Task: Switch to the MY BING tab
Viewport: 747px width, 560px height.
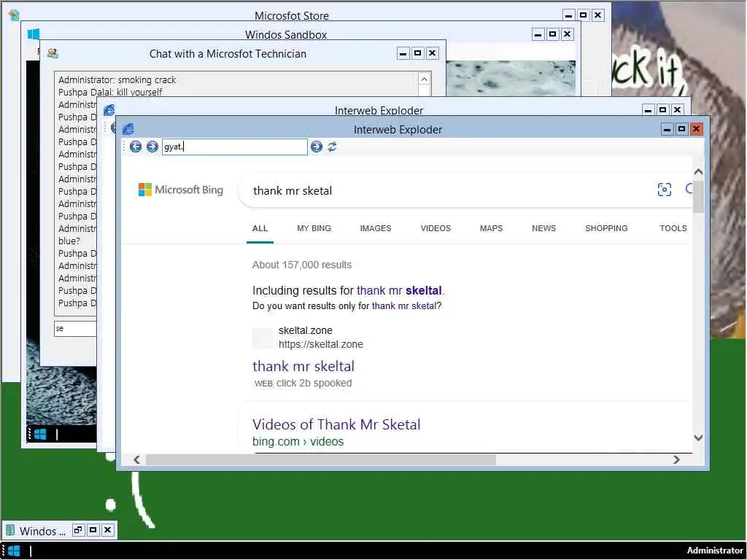Action: [314, 228]
